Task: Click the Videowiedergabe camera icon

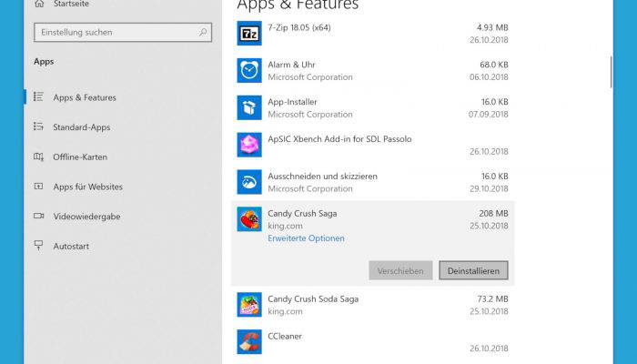Action: (38, 216)
